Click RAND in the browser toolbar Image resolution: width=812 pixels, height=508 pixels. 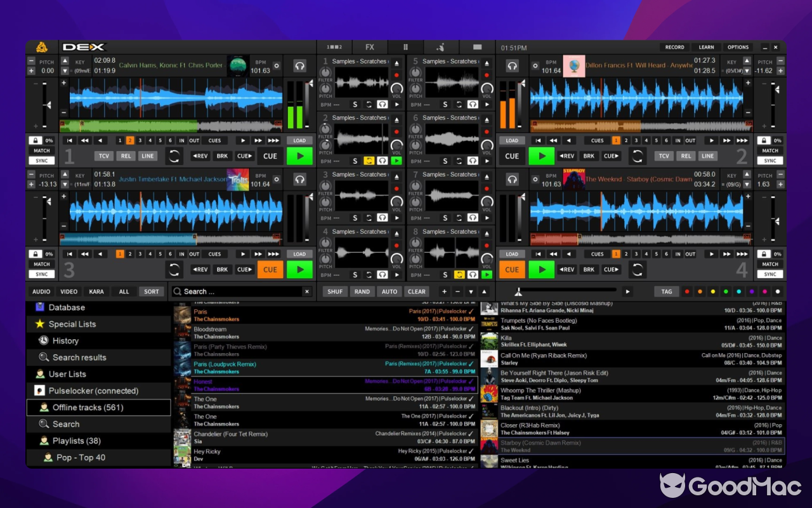362,291
